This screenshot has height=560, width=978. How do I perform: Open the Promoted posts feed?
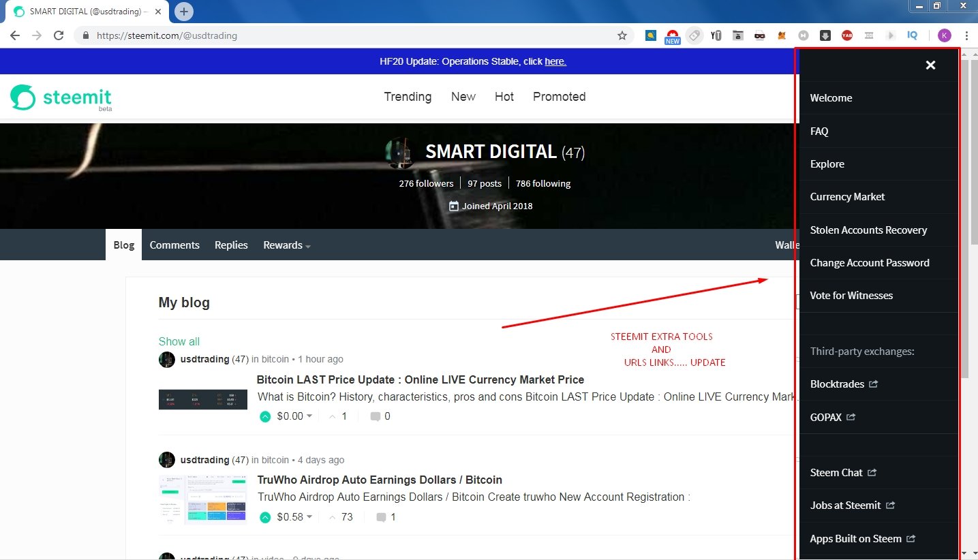[x=560, y=97]
